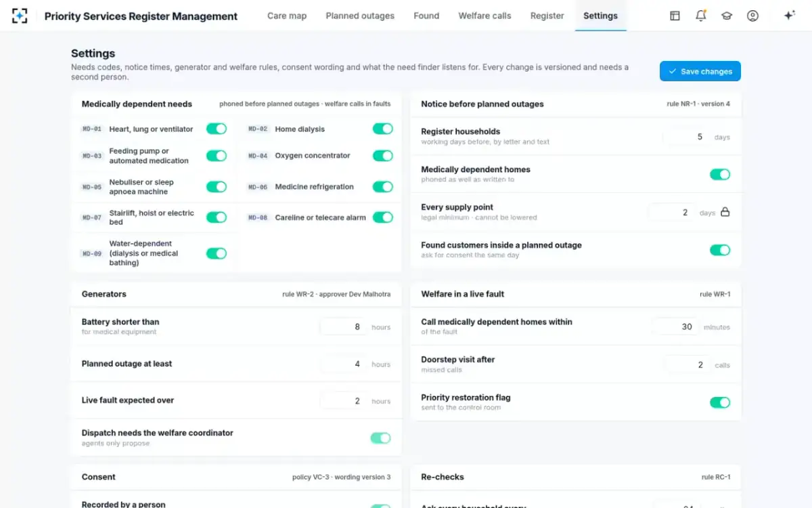Click Every supply point days field
This screenshot has height=508, width=812.
coord(671,213)
